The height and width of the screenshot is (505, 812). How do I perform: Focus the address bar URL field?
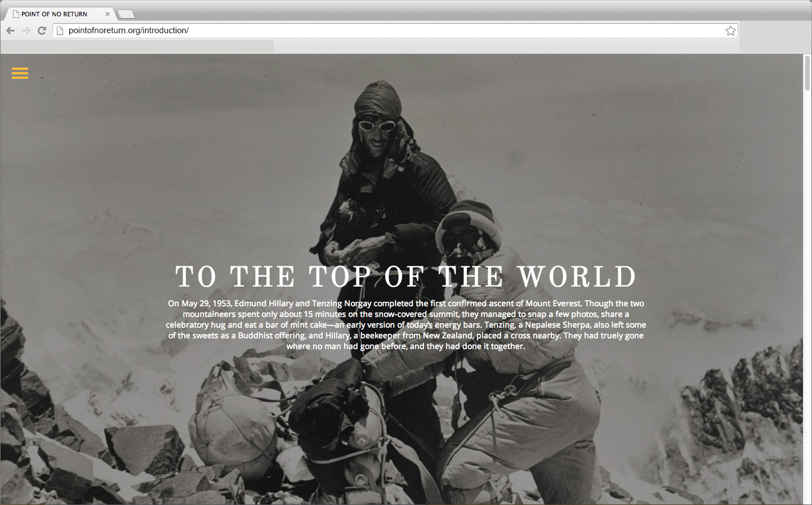pos(395,30)
